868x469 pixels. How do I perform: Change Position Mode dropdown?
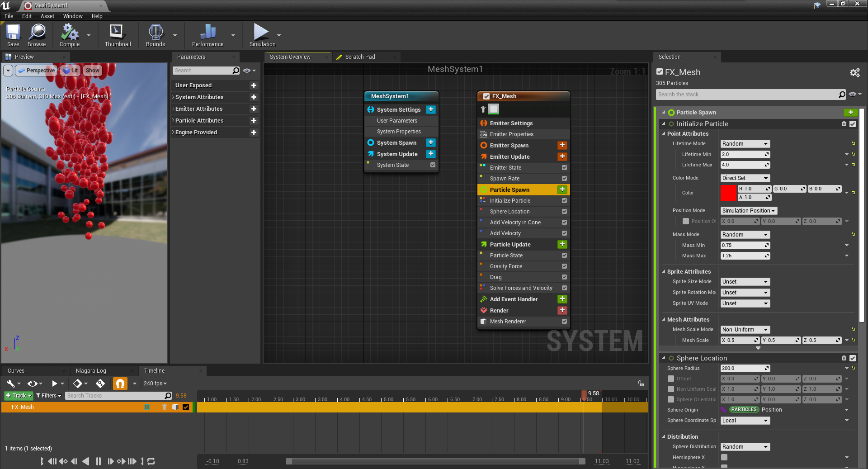pos(749,211)
